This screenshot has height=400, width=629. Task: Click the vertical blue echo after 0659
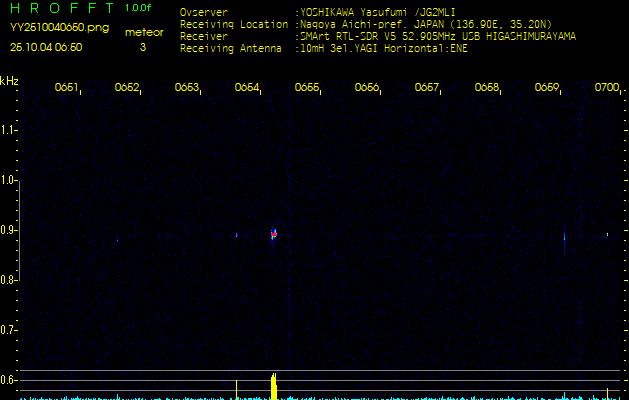(x=564, y=239)
